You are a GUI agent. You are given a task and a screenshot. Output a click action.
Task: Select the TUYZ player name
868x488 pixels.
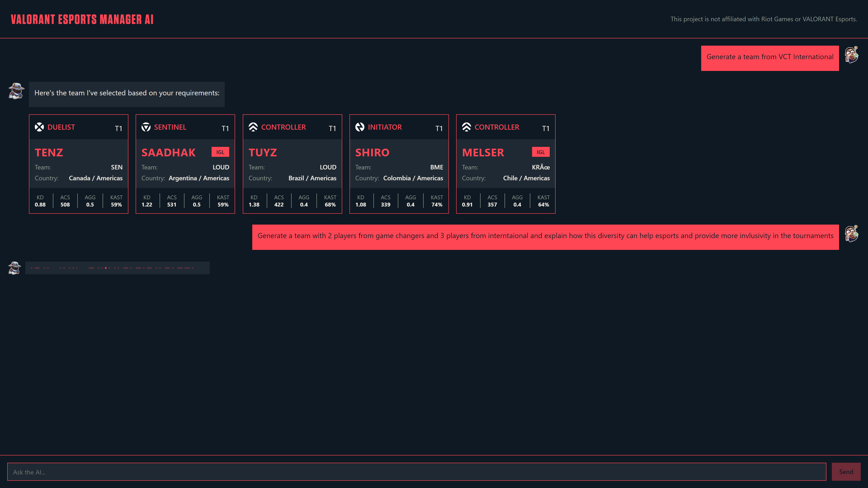coord(262,152)
